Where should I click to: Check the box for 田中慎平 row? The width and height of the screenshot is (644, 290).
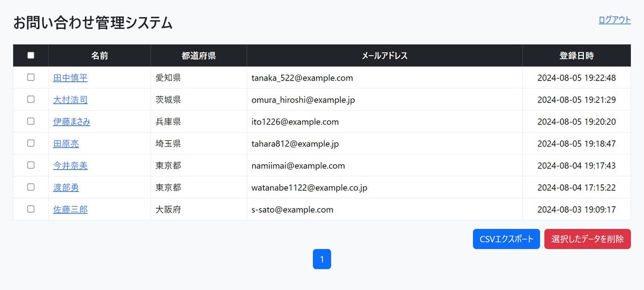pyautogui.click(x=31, y=77)
